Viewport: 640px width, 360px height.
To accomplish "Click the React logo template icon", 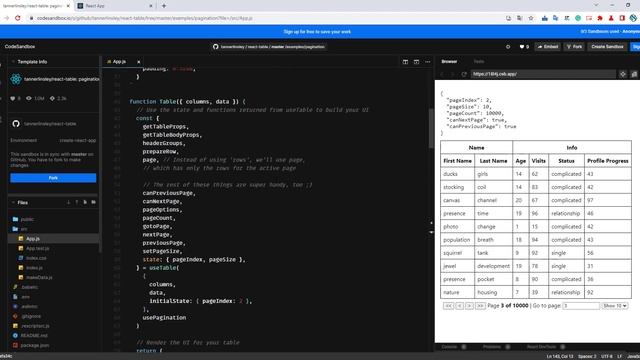I will 16,79.
